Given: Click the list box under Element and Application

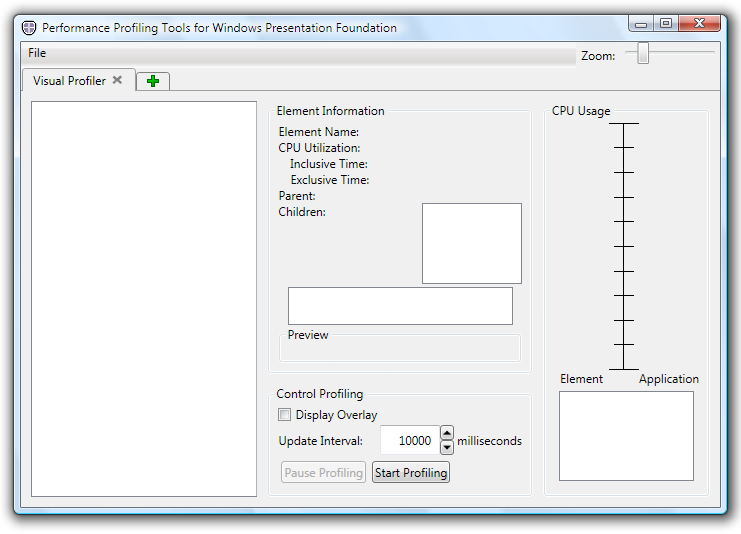Looking at the screenshot, I should coord(626,436).
